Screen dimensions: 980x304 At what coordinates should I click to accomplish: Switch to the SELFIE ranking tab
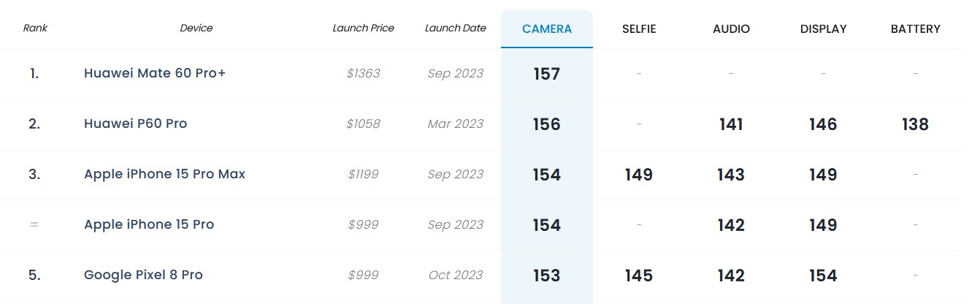click(x=639, y=29)
